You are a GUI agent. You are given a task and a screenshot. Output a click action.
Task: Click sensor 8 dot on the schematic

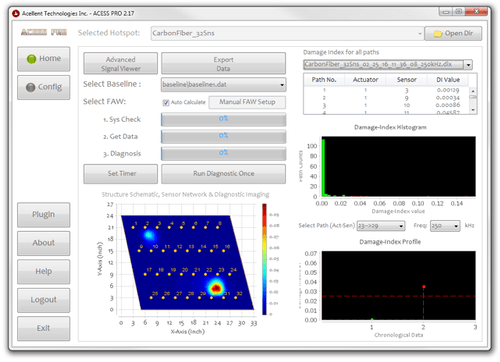(217, 228)
